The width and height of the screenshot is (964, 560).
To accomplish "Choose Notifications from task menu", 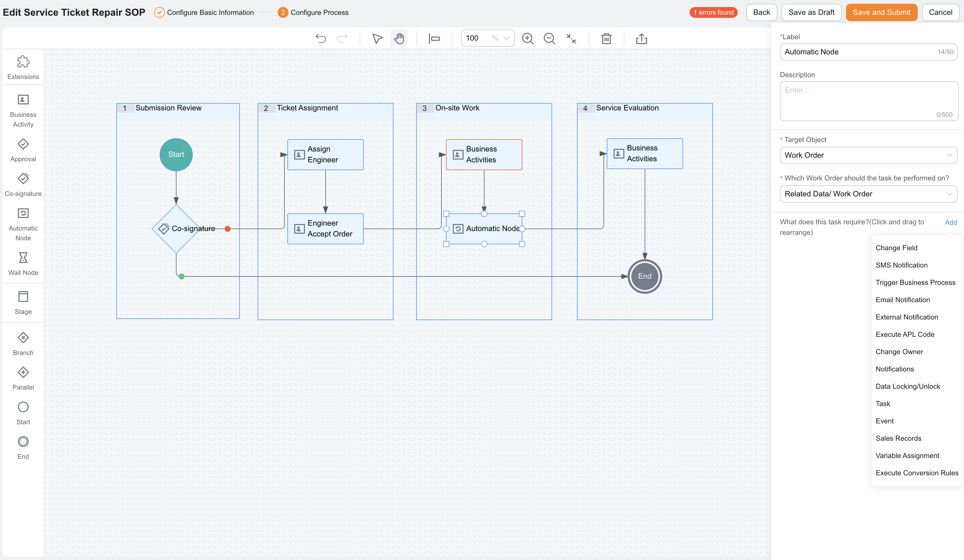I will coord(894,369).
